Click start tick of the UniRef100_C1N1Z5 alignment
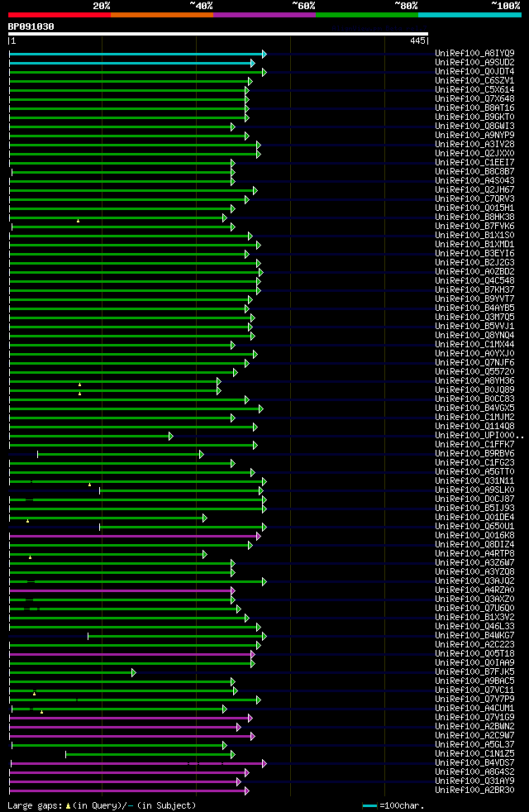The width and height of the screenshot is (529, 812). (66, 754)
